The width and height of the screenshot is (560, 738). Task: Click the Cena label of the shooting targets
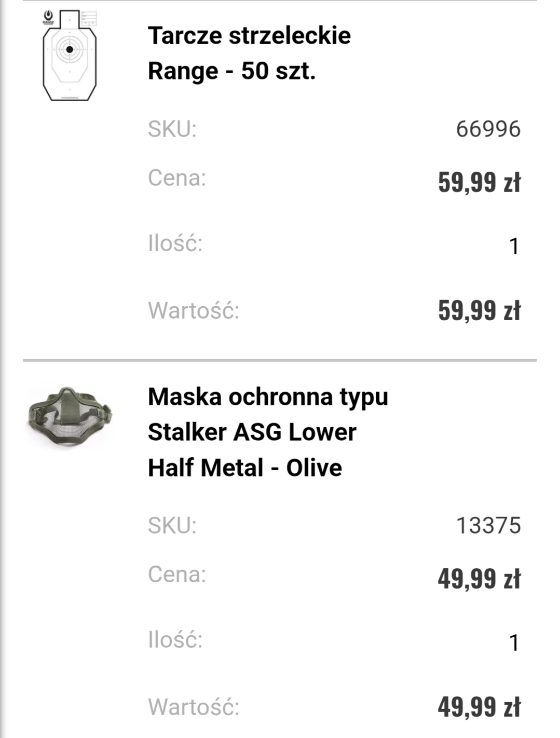(177, 178)
